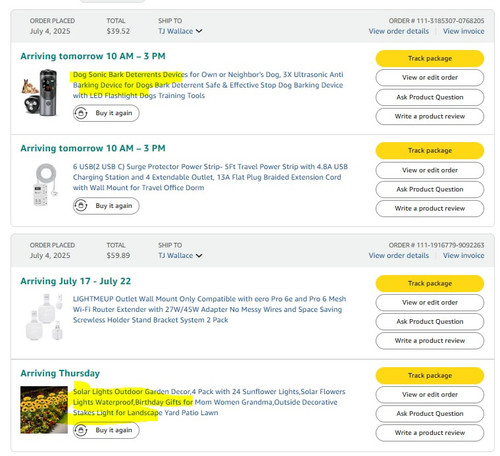Open sunflower solar lights thumbnail

(44, 410)
